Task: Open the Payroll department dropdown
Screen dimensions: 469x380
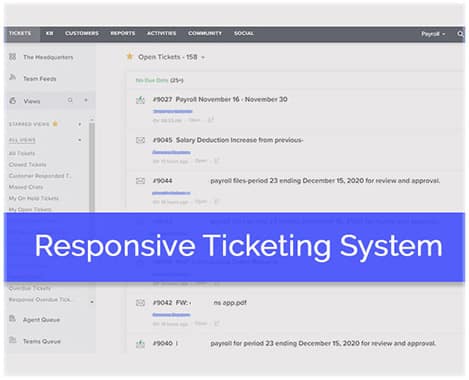Action: pyautogui.click(x=433, y=34)
